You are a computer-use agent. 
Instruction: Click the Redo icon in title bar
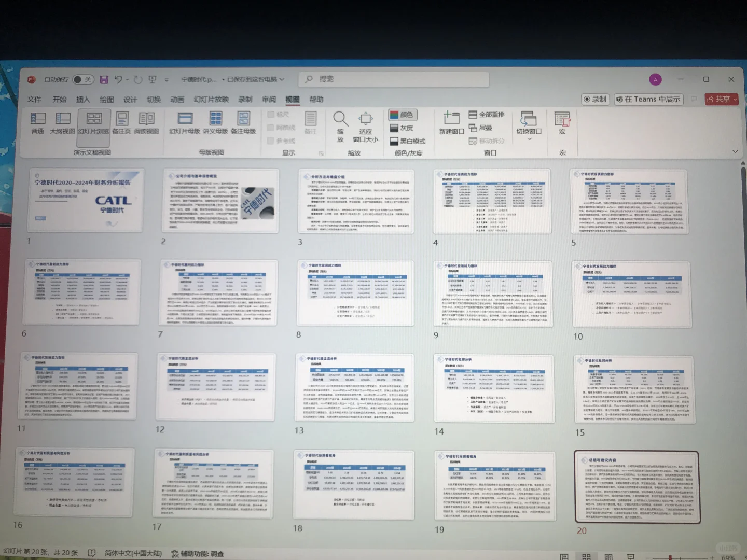pyautogui.click(x=138, y=79)
